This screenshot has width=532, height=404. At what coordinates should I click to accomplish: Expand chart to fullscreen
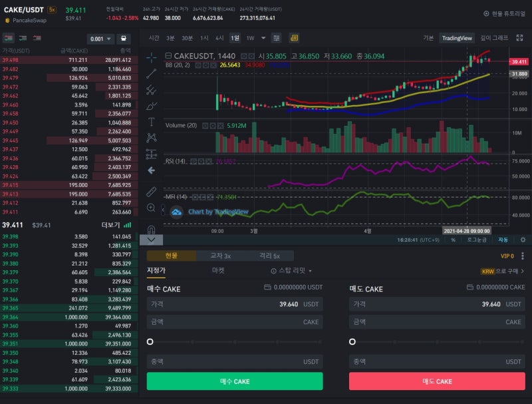pos(519,38)
